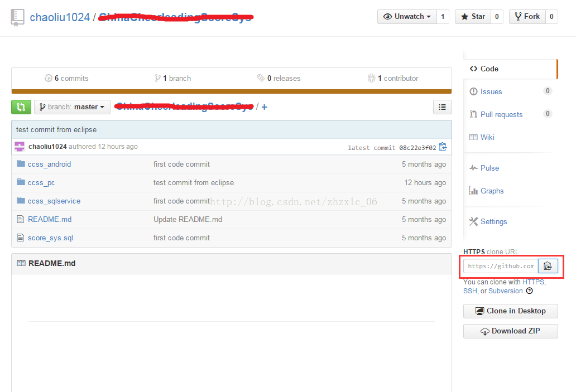Screen dimensions: 576x392
Task: Switch clone URL to SSH
Action: (470, 291)
